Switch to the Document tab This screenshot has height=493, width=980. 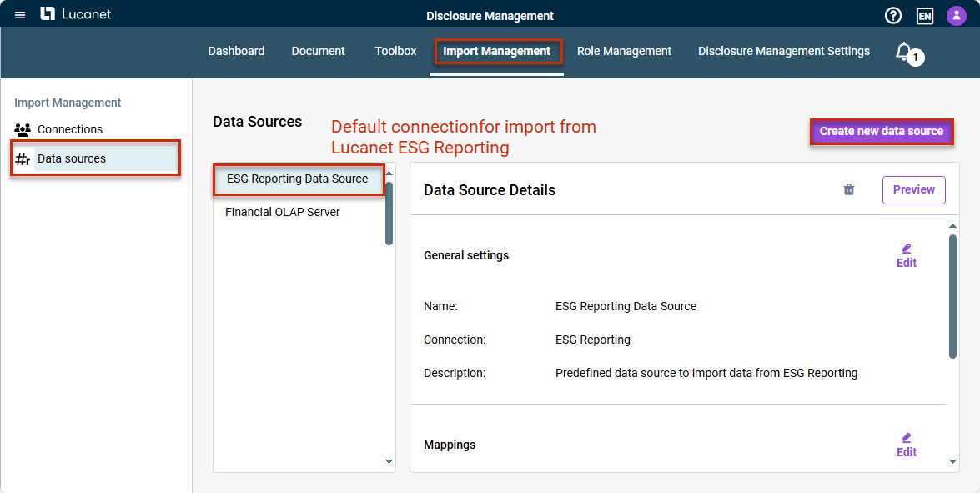point(318,51)
